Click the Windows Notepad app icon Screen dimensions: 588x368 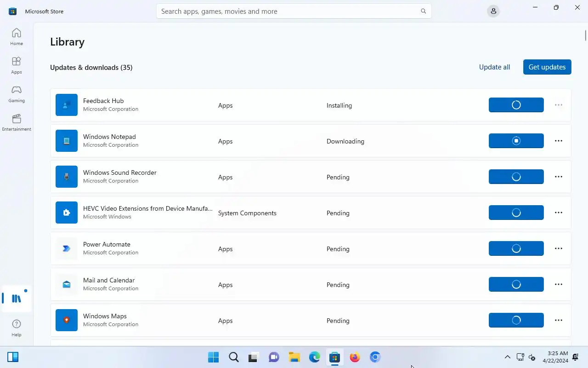pyautogui.click(x=67, y=141)
